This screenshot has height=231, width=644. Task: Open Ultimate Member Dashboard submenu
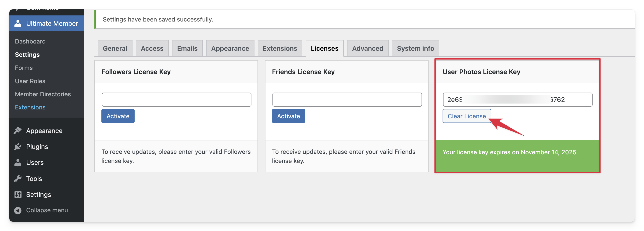[30, 41]
